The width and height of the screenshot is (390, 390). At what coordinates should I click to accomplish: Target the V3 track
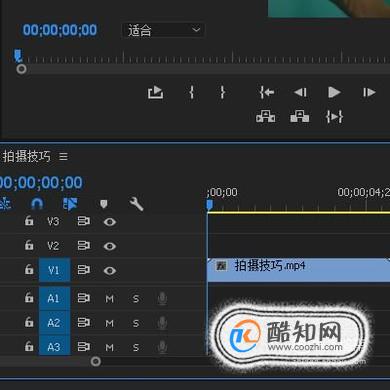(53, 221)
